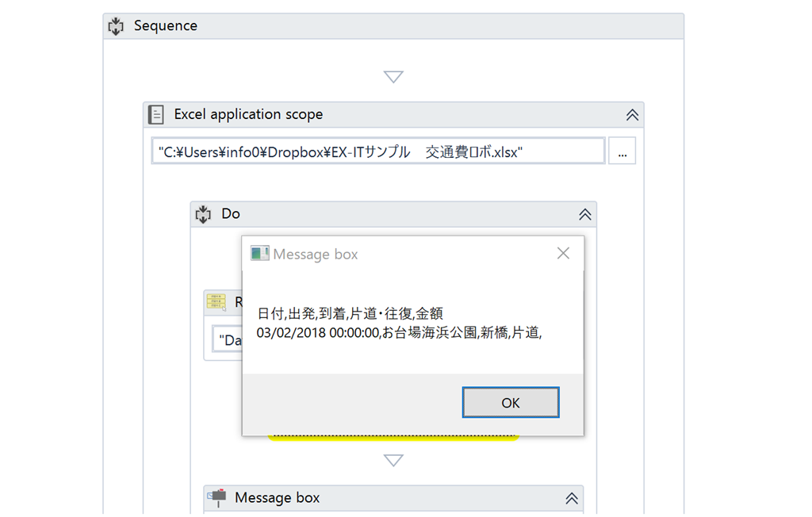
Task: Collapse the Excel application scope activity
Action: tap(632, 115)
